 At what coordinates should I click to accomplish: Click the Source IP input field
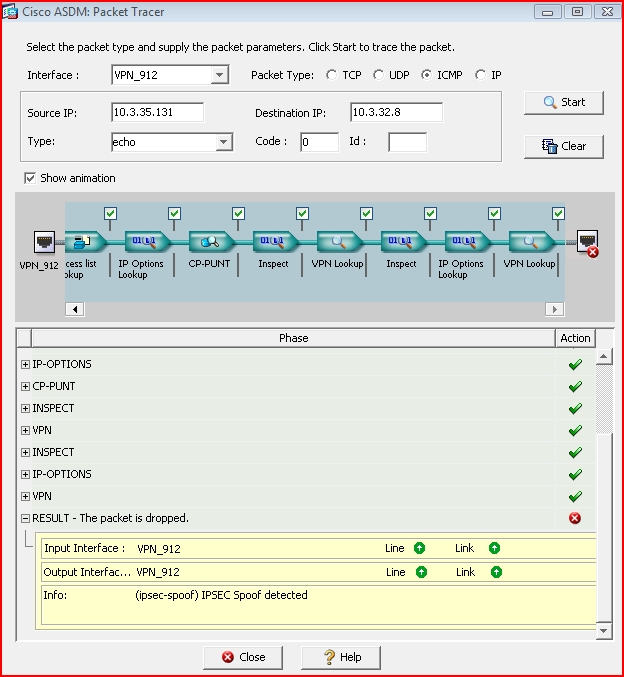[157, 112]
